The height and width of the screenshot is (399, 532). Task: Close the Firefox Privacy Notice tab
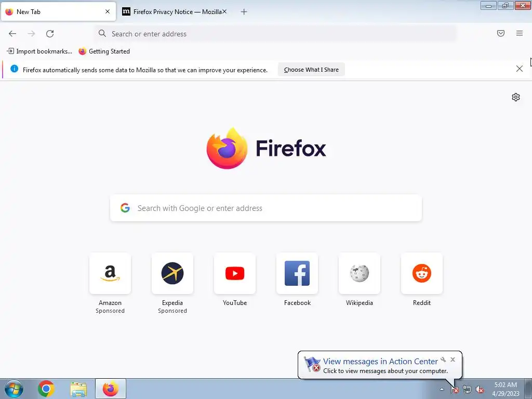[x=224, y=11]
